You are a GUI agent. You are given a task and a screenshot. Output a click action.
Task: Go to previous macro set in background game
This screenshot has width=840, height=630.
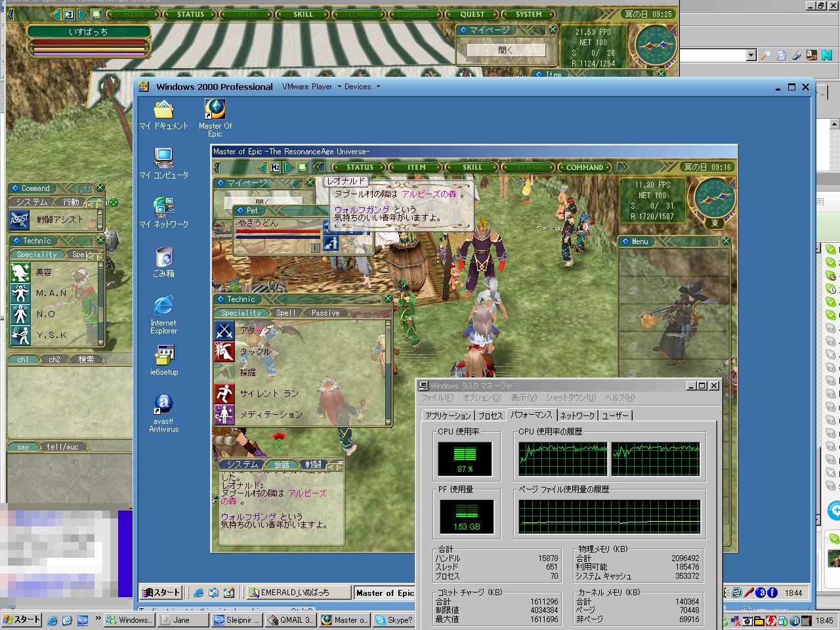tap(55, 14)
